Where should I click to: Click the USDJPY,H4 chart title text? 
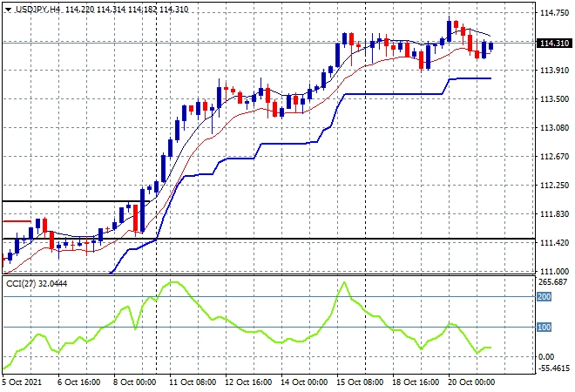pyautogui.click(x=37, y=10)
